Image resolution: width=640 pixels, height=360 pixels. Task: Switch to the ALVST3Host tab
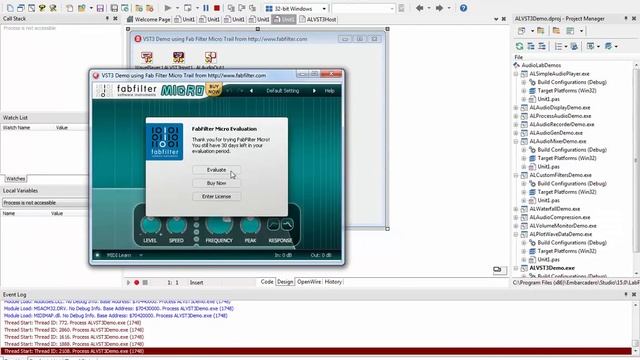318,19
